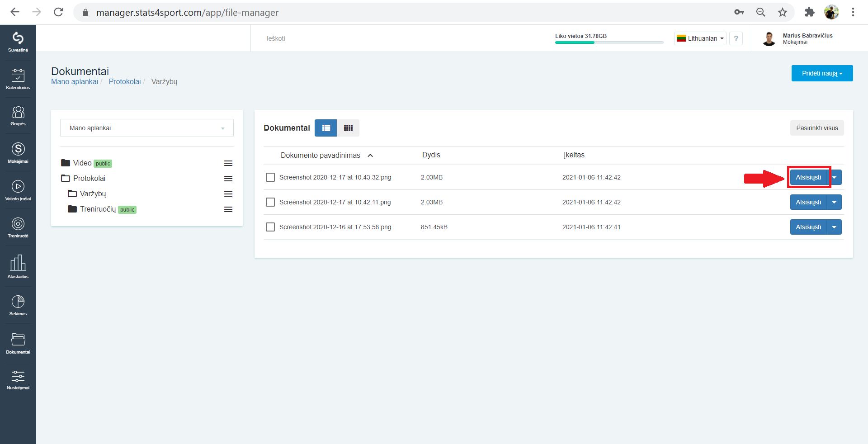
Task: Open the Ataskaitos bar chart icon
Action: pos(18,267)
